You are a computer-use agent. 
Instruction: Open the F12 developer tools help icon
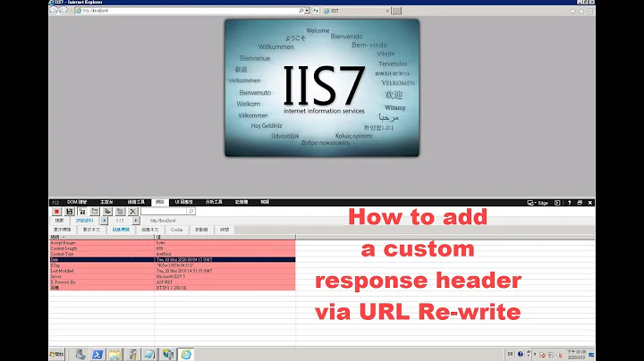(x=569, y=203)
